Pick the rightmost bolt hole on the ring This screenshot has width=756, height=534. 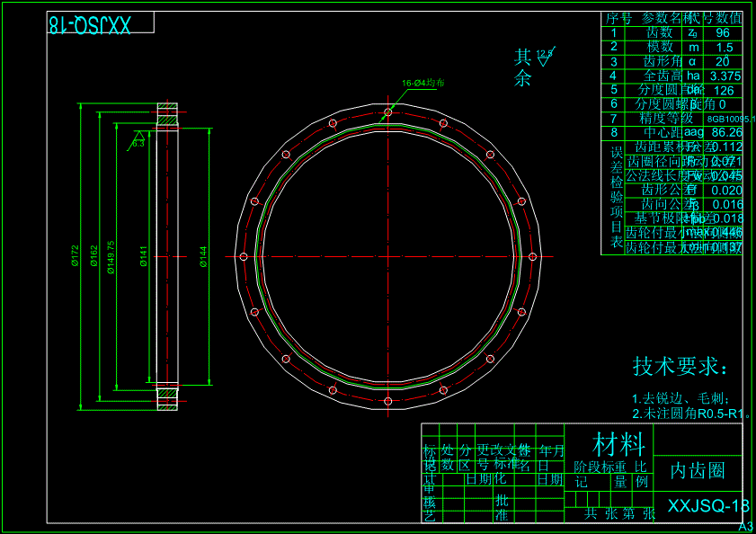click(x=532, y=257)
